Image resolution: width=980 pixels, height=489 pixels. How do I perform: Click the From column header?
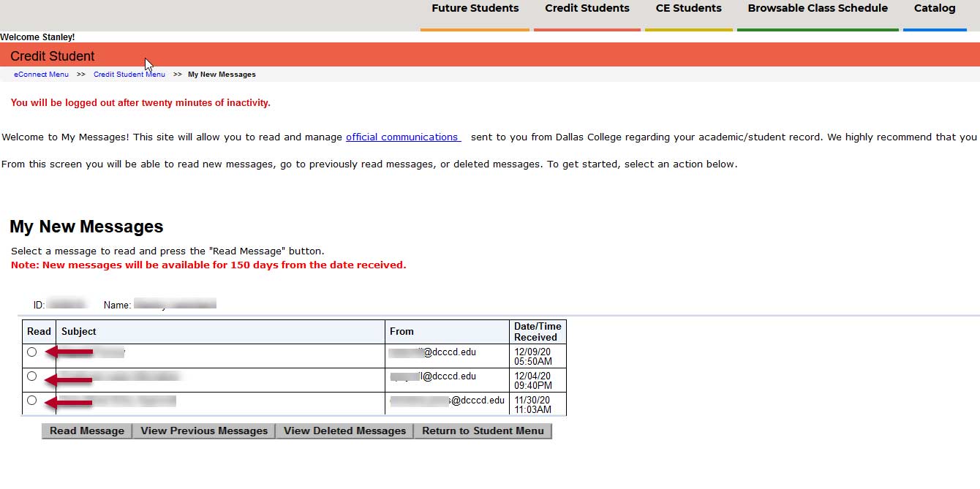coord(402,331)
